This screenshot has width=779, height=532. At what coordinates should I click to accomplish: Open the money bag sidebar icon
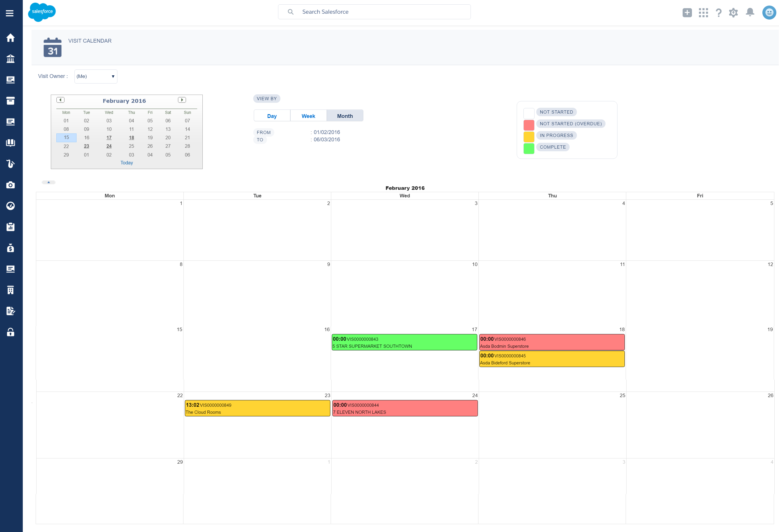click(x=11, y=248)
